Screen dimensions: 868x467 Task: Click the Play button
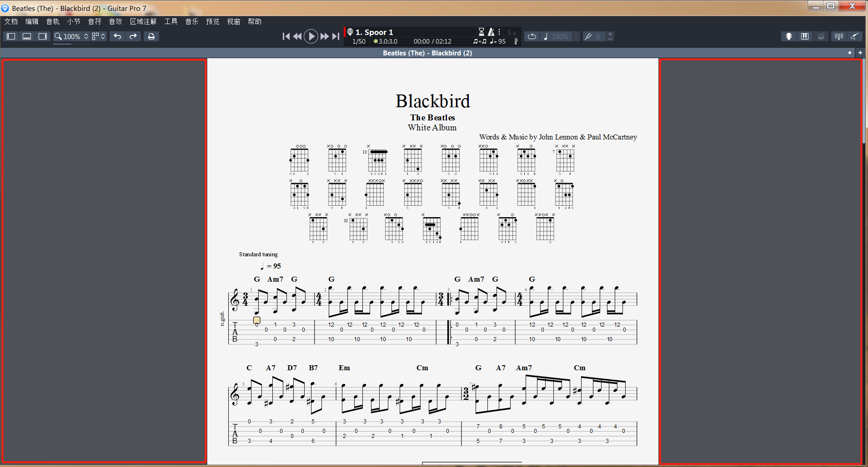311,36
